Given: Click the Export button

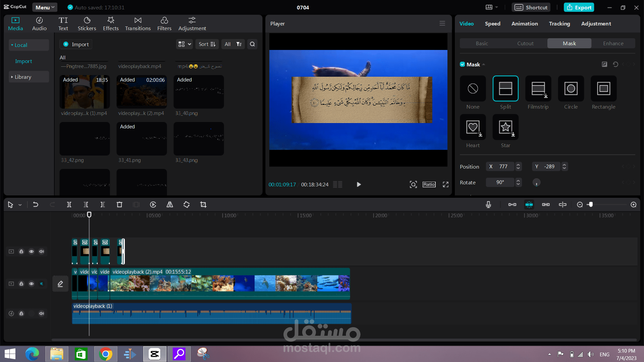Looking at the screenshot, I should click(x=579, y=7).
